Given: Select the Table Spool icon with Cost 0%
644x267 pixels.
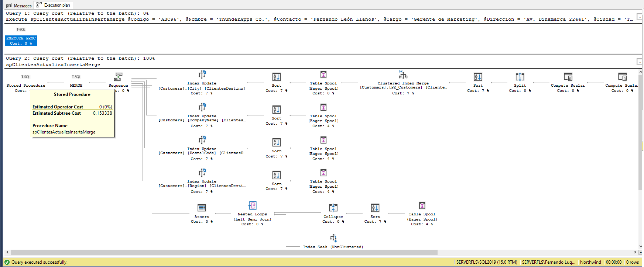Looking at the screenshot, I should pyautogui.click(x=323, y=75).
